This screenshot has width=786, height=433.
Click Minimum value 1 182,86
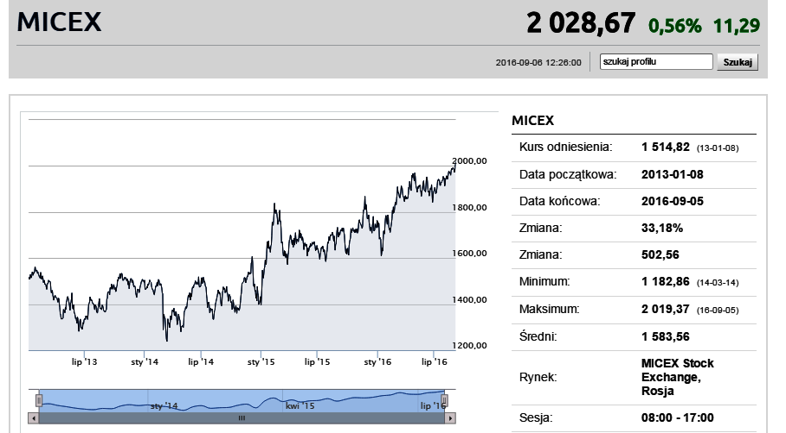tap(666, 282)
